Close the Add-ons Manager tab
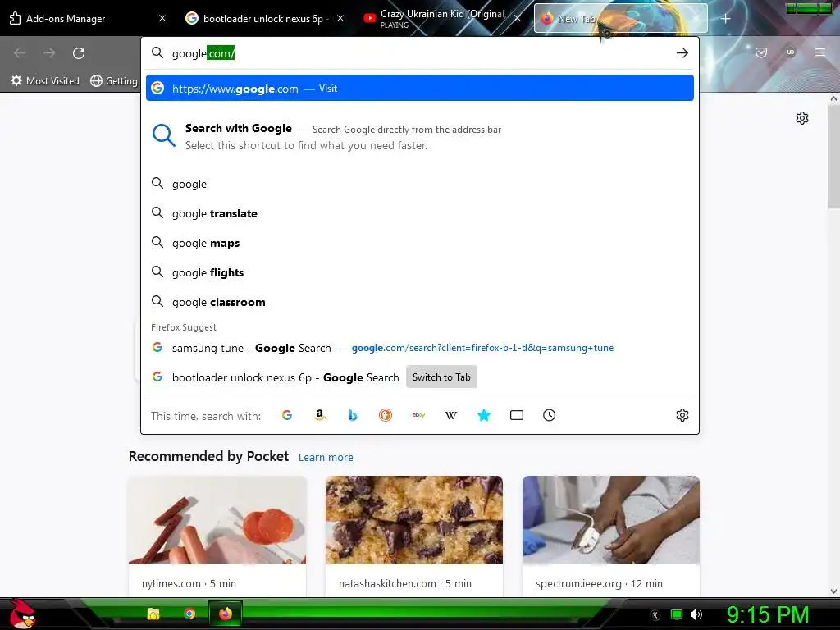Screen dimensions: 840x630 pyautogui.click(x=162, y=18)
